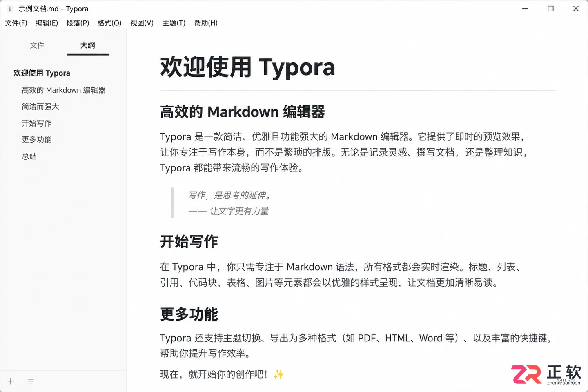Place cursor in heading 更多功能 in the editor
The width and height of the screenshot is (588, 392).
click(189, 314)
